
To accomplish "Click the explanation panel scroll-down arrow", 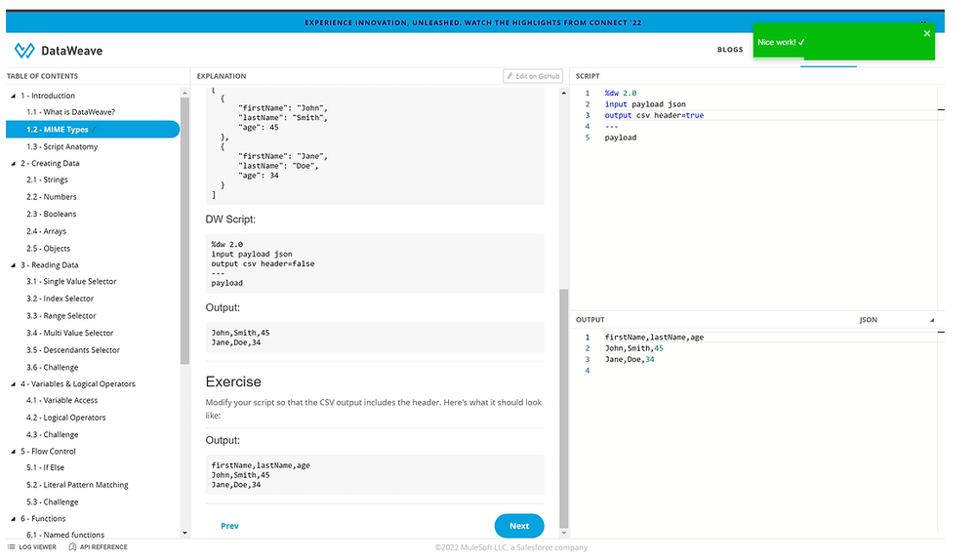I will [x=564, y=534].
